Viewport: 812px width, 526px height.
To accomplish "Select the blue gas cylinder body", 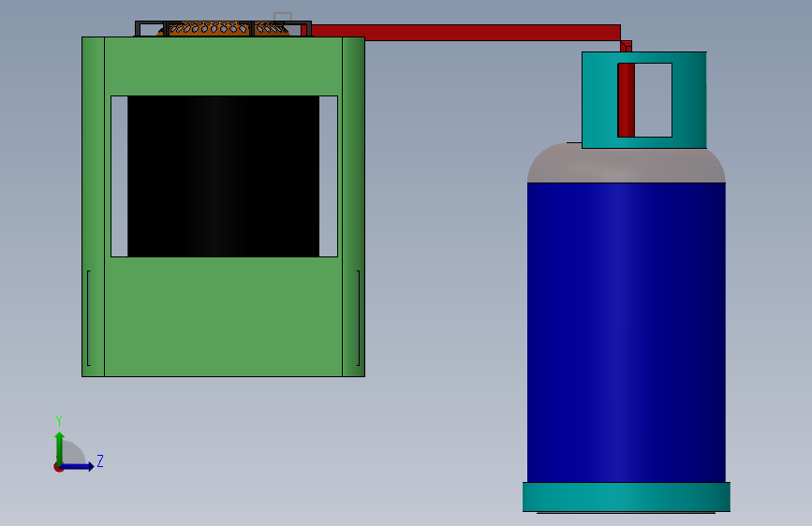I will 626,332.
